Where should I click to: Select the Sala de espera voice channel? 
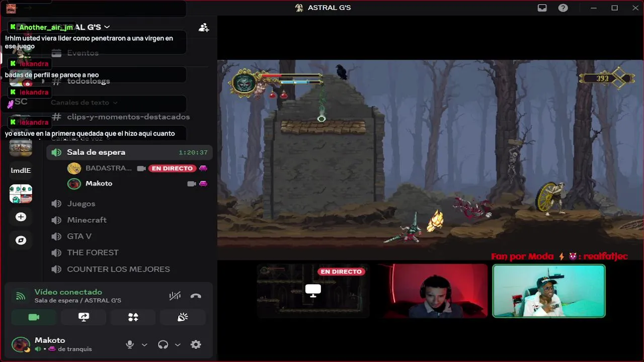[x=129, y=152]
